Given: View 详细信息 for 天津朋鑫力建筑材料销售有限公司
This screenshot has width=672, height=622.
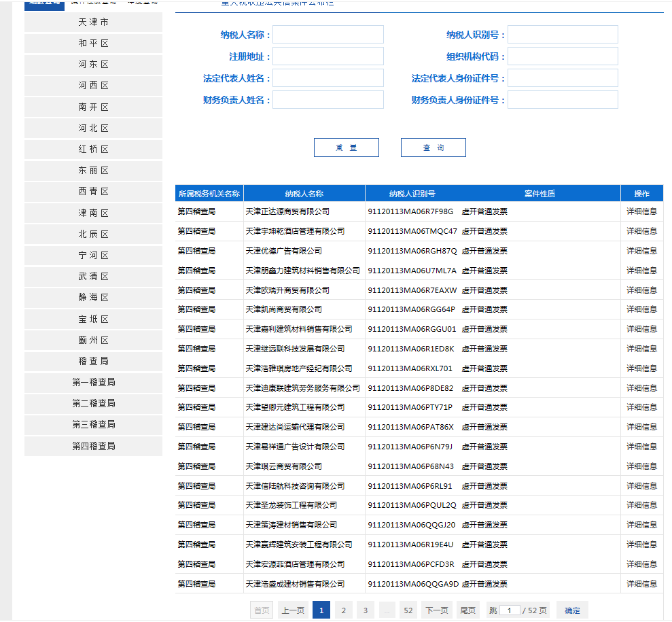Looking at the screenshot, I should point(641,271).
